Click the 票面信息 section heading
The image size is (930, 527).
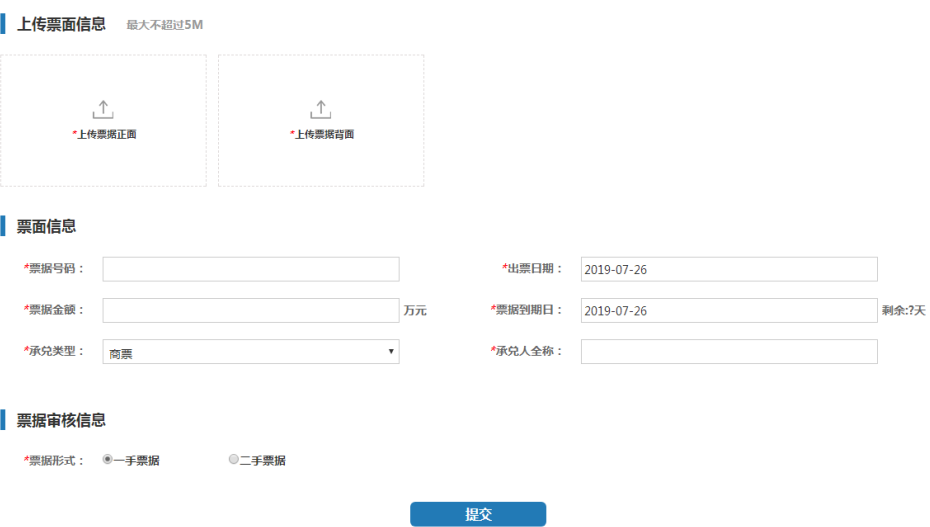(46, 227)
